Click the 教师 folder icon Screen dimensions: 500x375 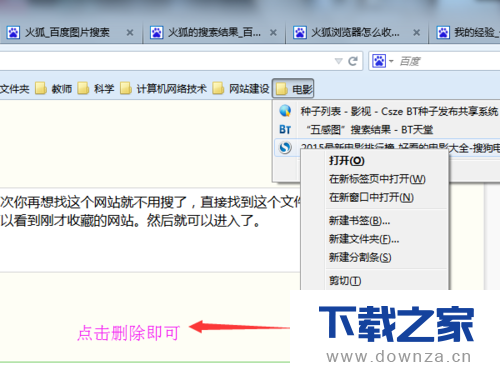(x=40, y=88)
